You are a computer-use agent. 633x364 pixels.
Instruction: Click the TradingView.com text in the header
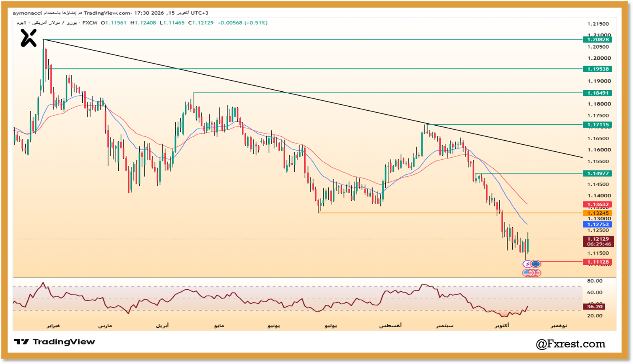pos(106,13)
